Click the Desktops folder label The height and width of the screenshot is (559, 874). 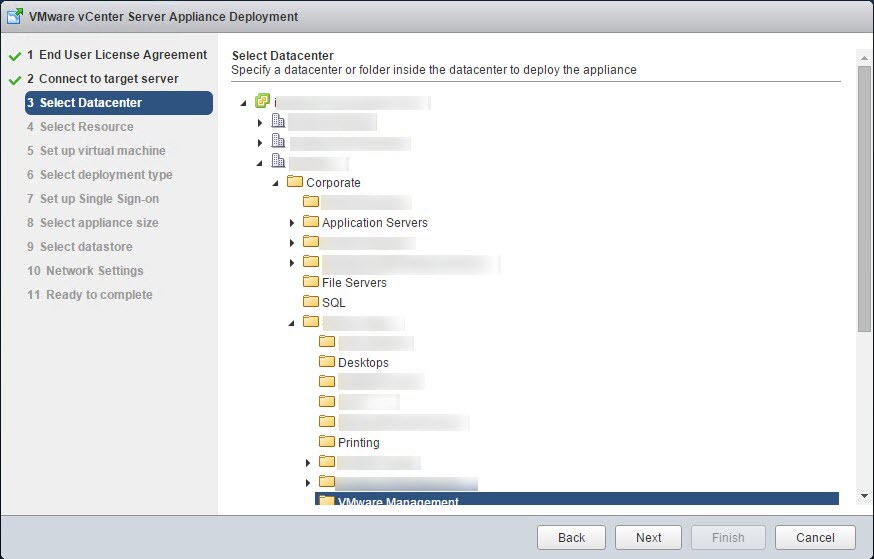(x=363, y=363)
